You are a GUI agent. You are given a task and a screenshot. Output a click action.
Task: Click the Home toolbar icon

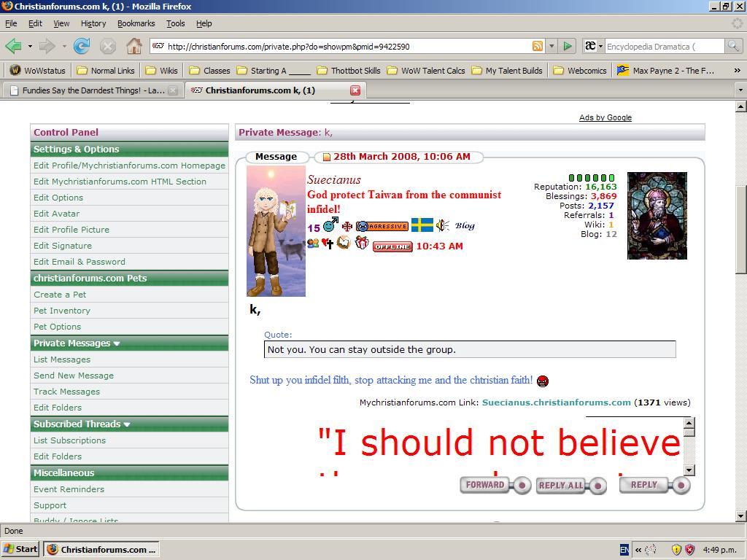(x=133, y=47)
